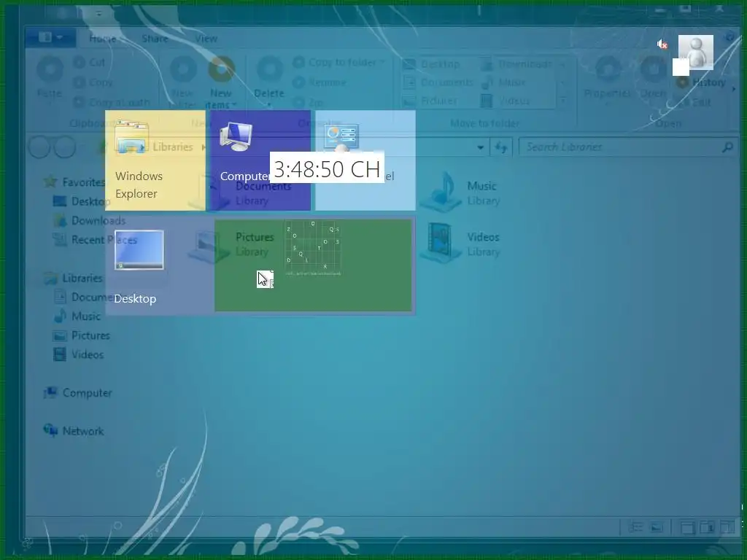Choose Desktop in Move to folder gallery
The width and height of the screenshot is (747, 560).
click(432, 64)
